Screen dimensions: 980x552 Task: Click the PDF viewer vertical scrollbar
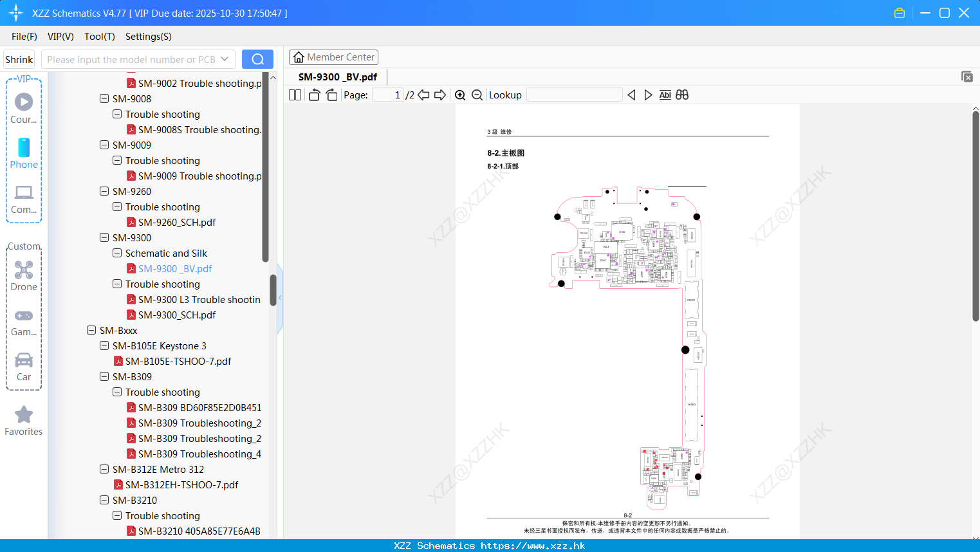975,216
